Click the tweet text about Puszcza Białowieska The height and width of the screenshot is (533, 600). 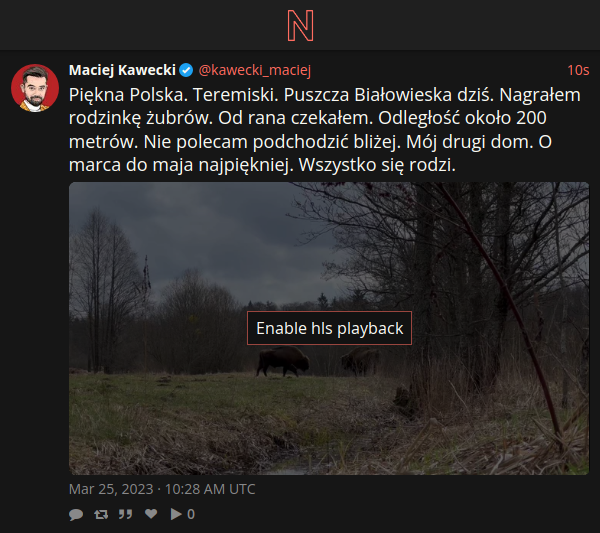(x=325, y=130)
